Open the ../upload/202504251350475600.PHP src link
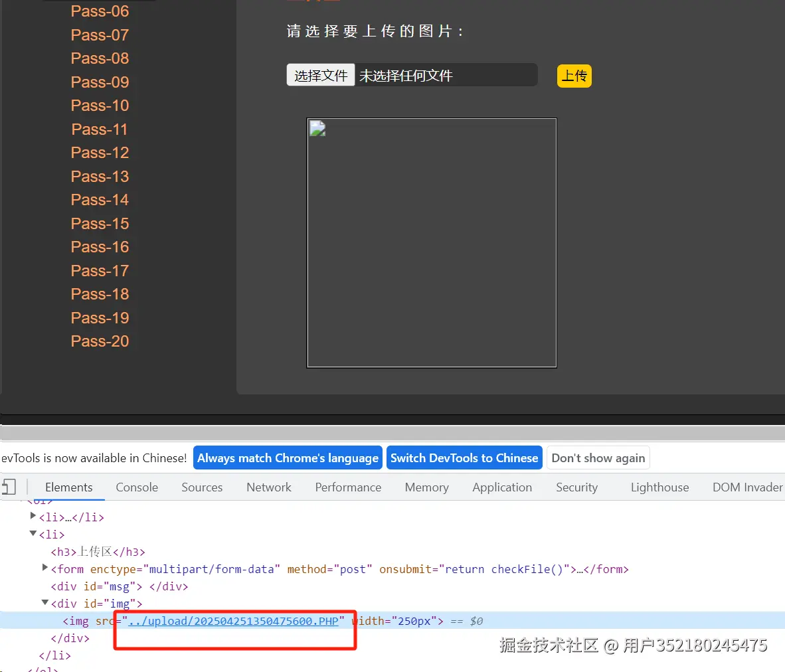The image size is (785, 672). coord(233,621)
